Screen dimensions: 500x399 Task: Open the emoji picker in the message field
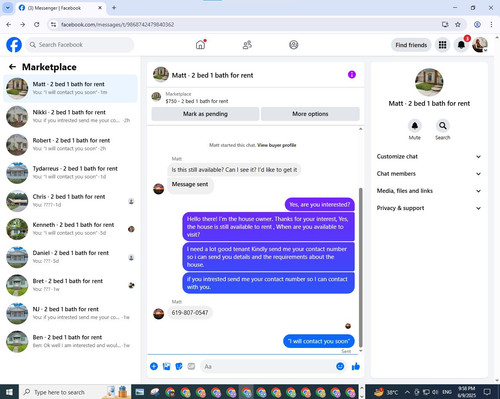(340, 366)
